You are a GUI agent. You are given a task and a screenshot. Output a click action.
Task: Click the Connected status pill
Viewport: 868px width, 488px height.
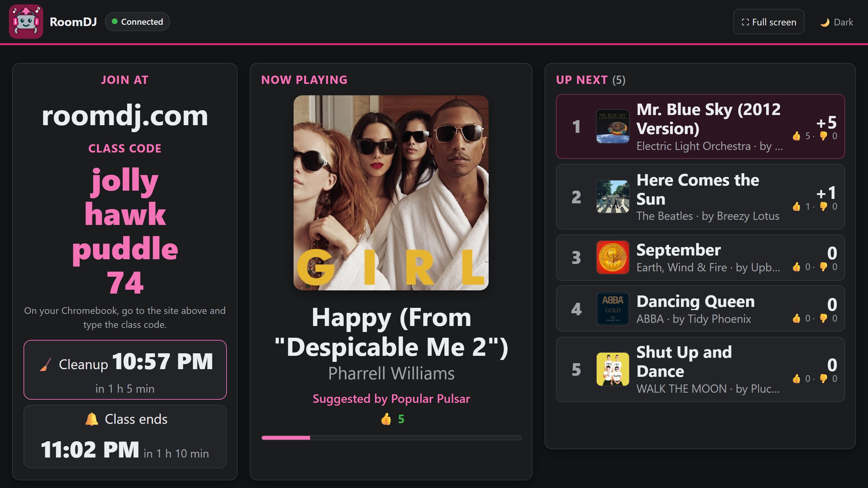(138, 22)
